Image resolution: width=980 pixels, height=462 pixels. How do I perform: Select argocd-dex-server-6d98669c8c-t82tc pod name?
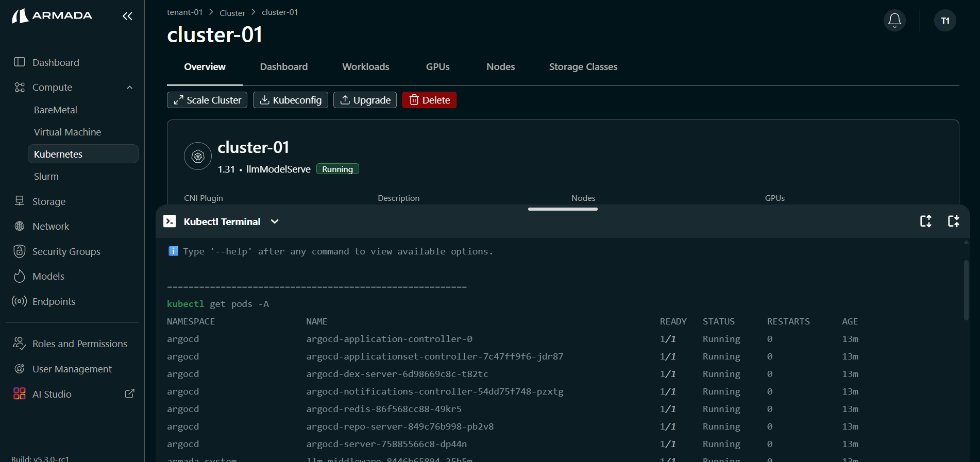tap(397, 374)
